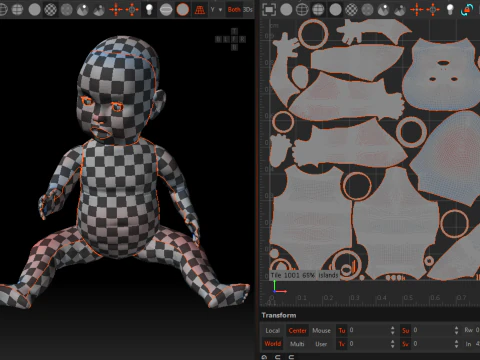Click into the Tu value field
The height and width of the screenshot is (360, 480).
click(x=368, y=330)
